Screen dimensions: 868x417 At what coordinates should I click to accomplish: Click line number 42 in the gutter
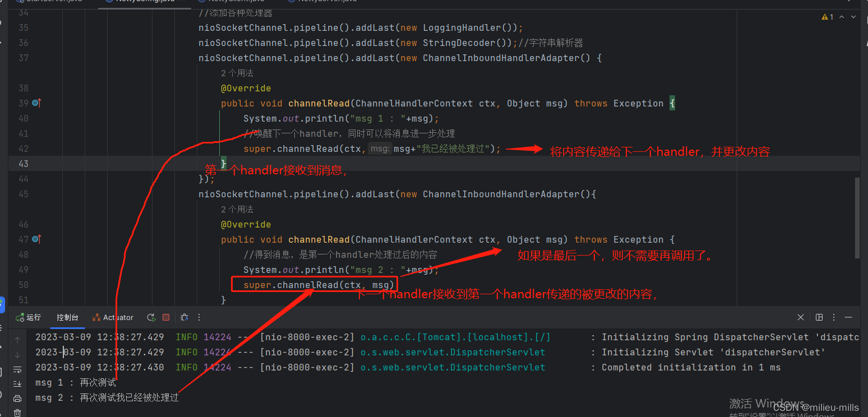pos(23,149)
